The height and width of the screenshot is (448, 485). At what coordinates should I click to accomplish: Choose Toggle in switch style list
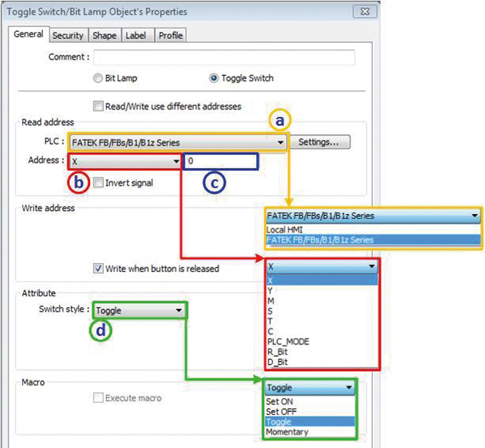[x=310, y=422]
